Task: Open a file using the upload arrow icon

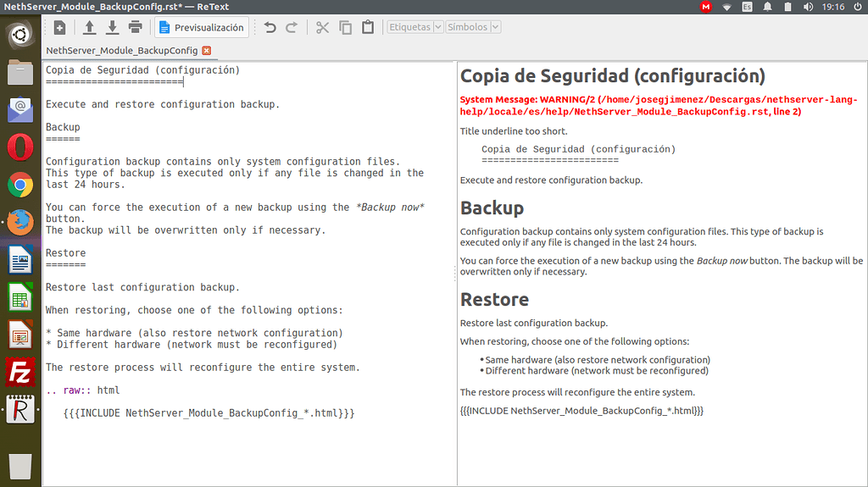Action: point(89,27)
